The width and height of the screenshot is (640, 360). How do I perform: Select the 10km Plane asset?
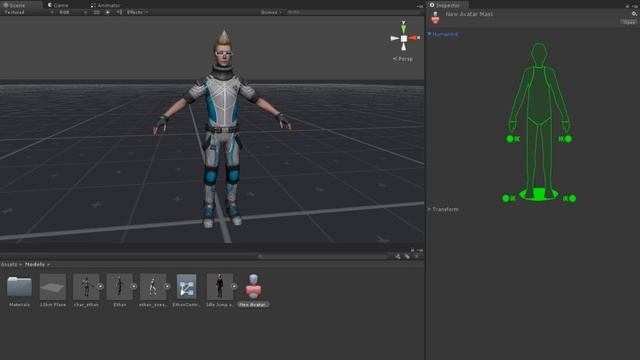(53, 287)
